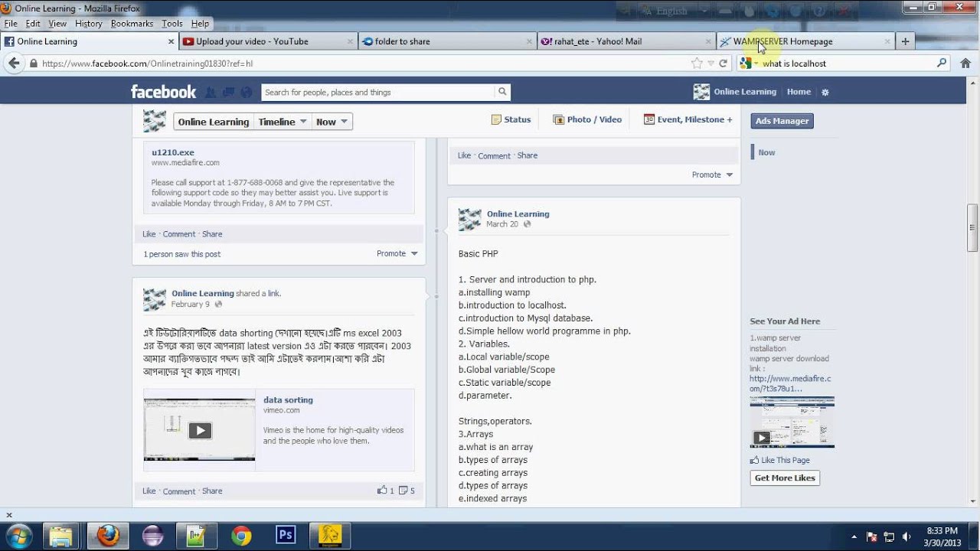Viewport: 980px width, 551px height.
Task: Open the Facebook notifications globe icon
Action: pos(247,93)
